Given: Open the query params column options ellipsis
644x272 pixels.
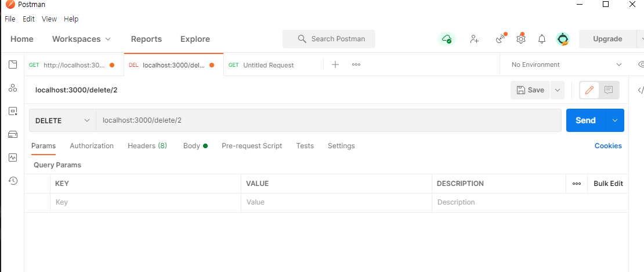Looking at the screenshot, I should pyautogui.click(x=577, y=184).
